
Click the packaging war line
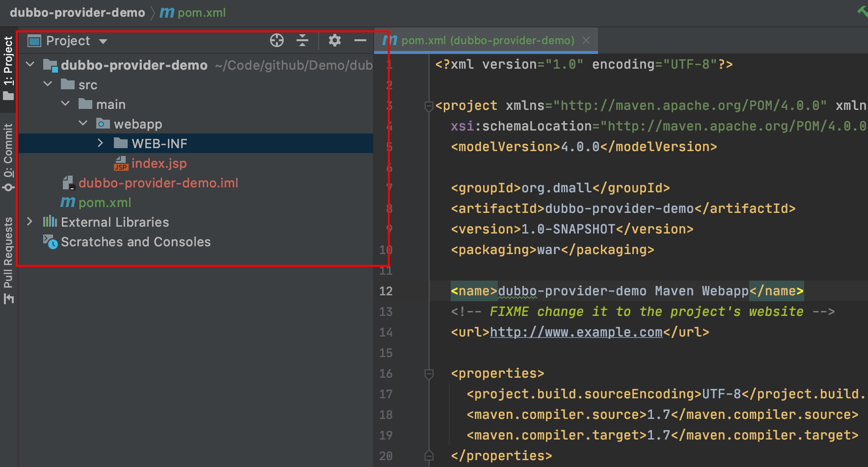pyautogui.click(x=552, y=250)
